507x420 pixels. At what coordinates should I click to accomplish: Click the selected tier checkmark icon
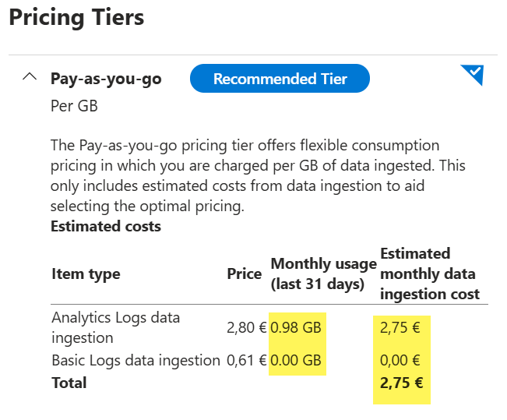(x=473, y=75)
